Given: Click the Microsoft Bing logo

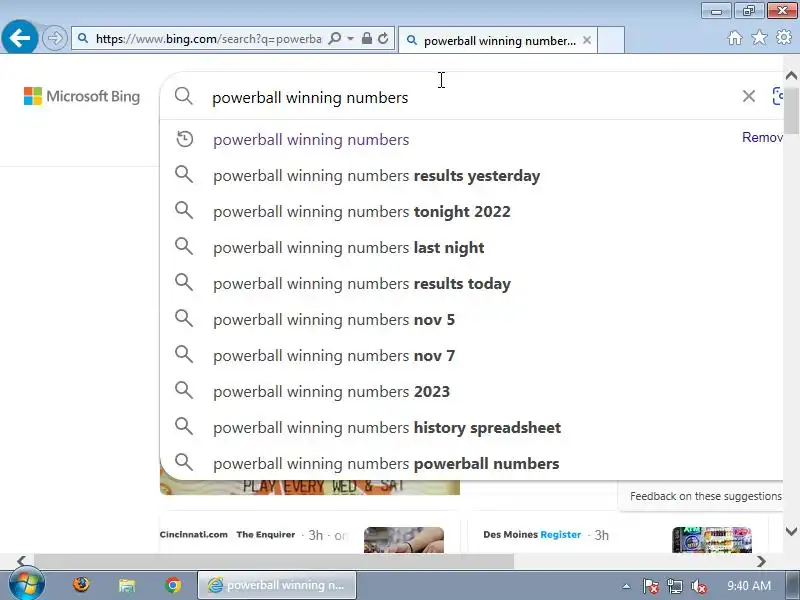Looking at the screenshot, I should (82, 96).
